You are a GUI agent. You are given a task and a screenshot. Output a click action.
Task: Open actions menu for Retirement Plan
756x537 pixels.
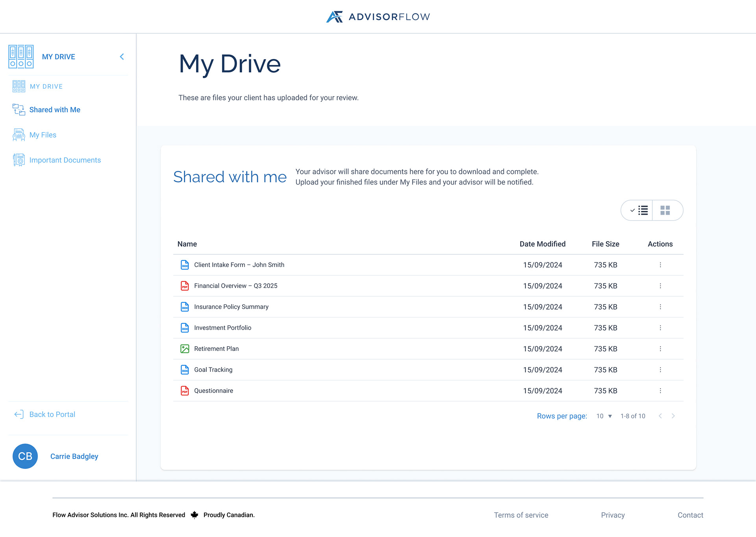coord(660,349)
